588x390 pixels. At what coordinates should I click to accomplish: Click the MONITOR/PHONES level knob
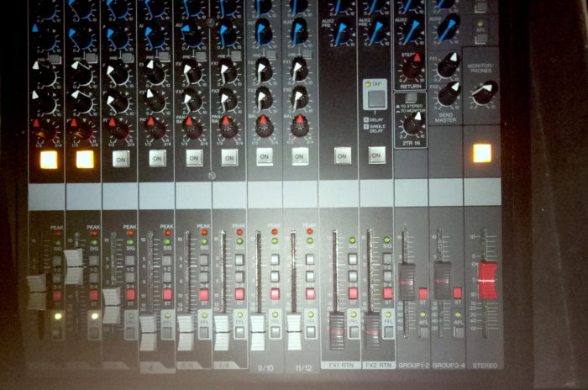point(484,92)
